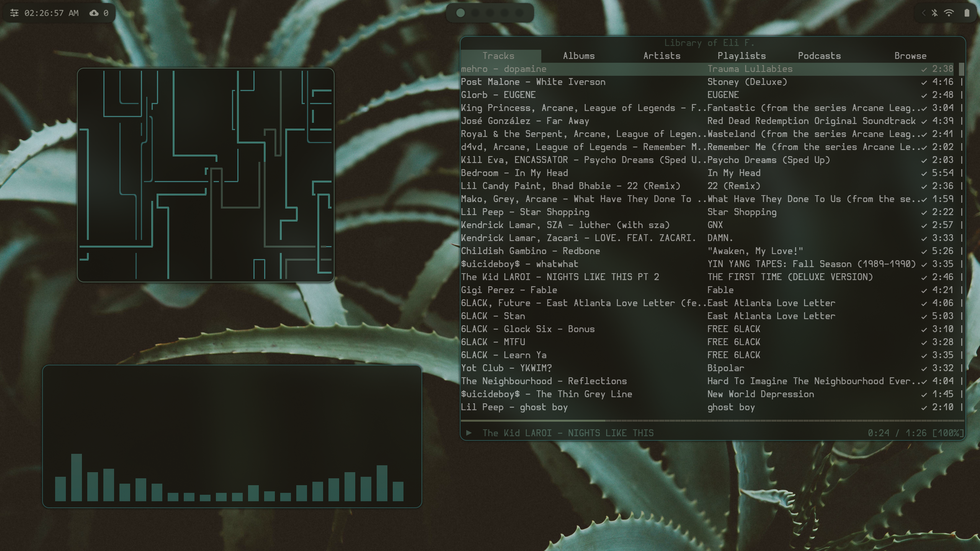980x551 pixels.
Task: Switch to the Albums tab
Action: pyautogui.click(x=578, y=56)
